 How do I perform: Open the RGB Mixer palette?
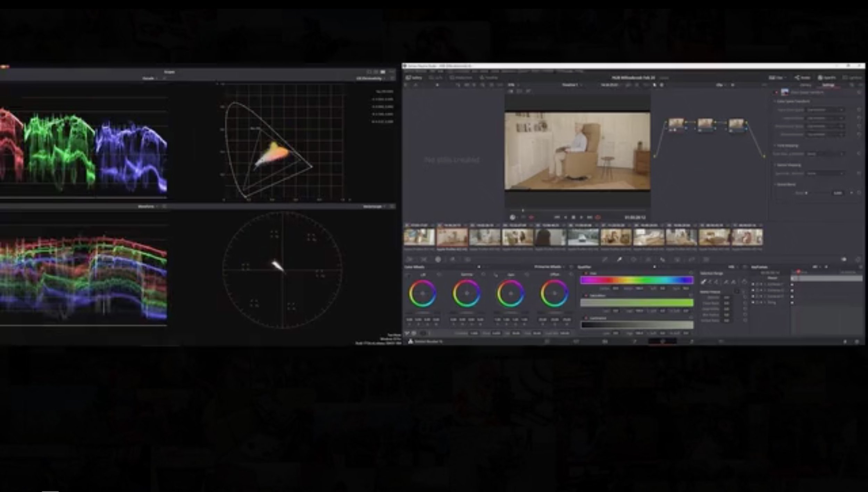pyautogui.click(x=453, y=259)
